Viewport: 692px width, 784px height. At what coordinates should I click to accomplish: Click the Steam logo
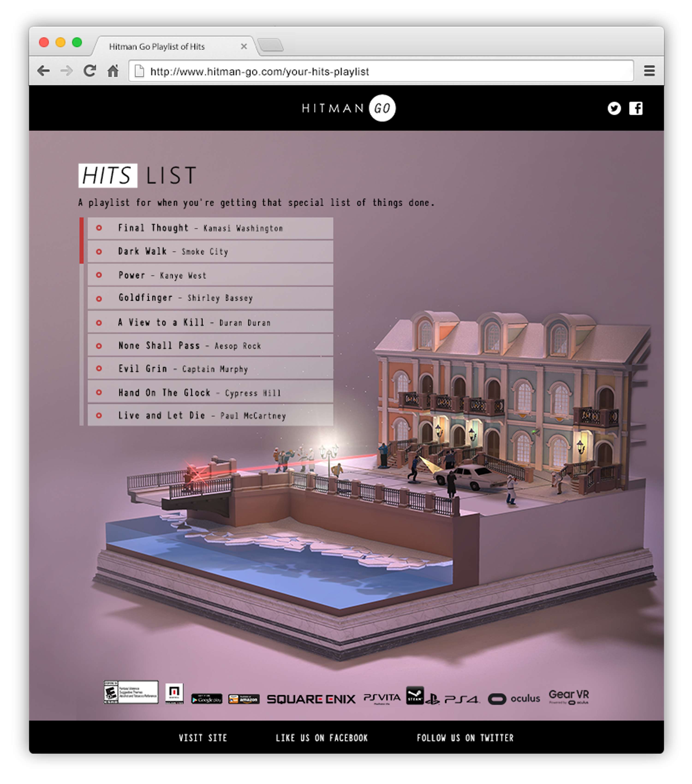pyautogui.click(x=415, y=695)
